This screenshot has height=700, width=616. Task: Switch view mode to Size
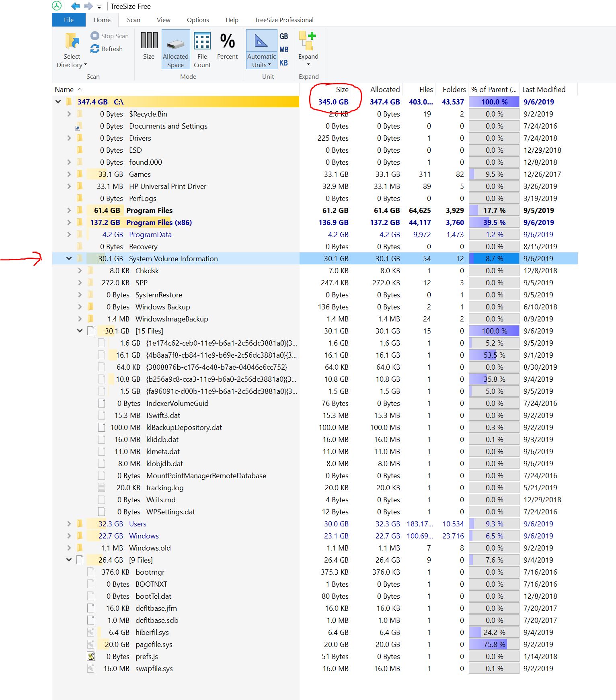click(149, 46)
